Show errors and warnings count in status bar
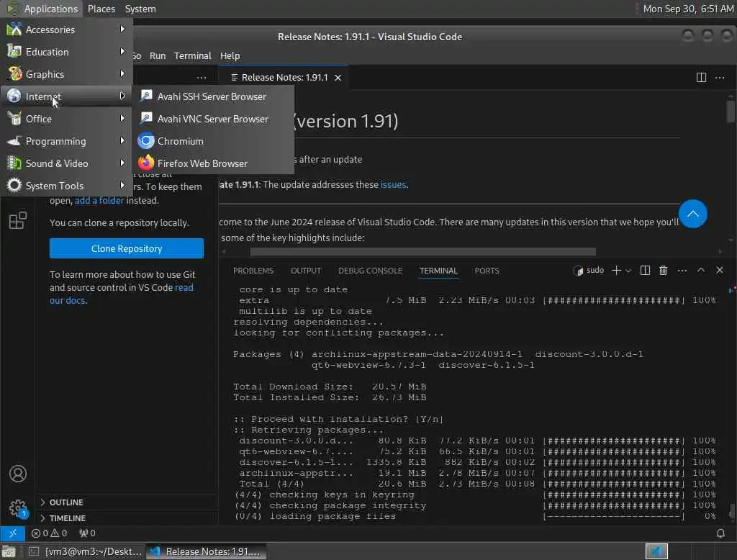Image resolution: width=737 pixels, height=560 pixels. (x=49, y=533)
